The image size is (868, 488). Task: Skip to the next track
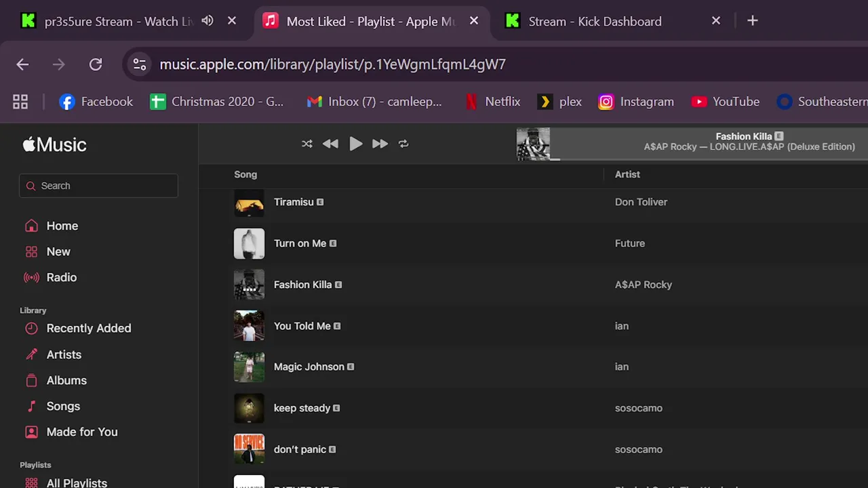[x=380, y=144]
